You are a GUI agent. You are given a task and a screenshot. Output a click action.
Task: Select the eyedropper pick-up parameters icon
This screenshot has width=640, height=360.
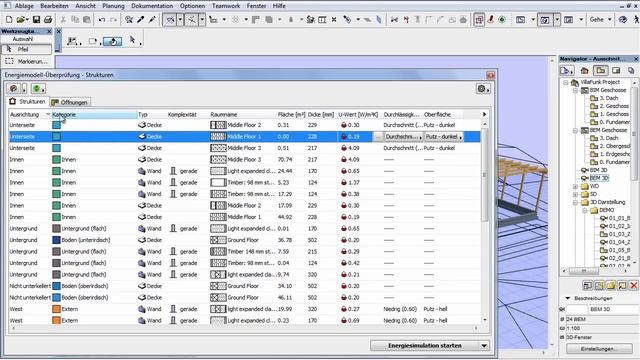(x=141, y=19)
